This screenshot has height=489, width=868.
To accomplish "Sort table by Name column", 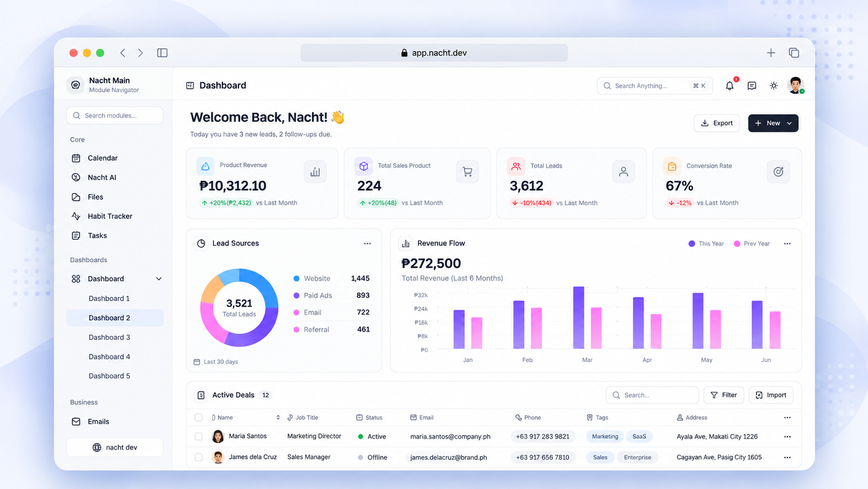I will (x=278, y=417).
